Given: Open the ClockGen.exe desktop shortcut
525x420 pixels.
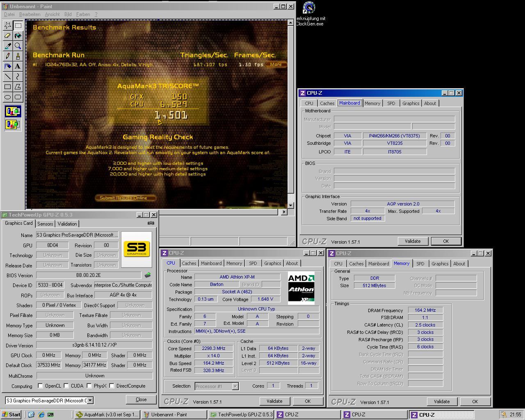Looking at the screenshot, I should pos(309,14).
